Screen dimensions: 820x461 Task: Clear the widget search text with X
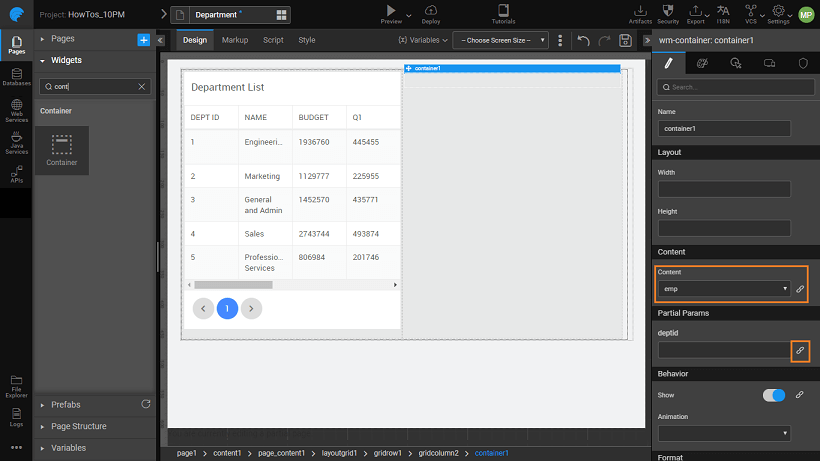(141, 87)
